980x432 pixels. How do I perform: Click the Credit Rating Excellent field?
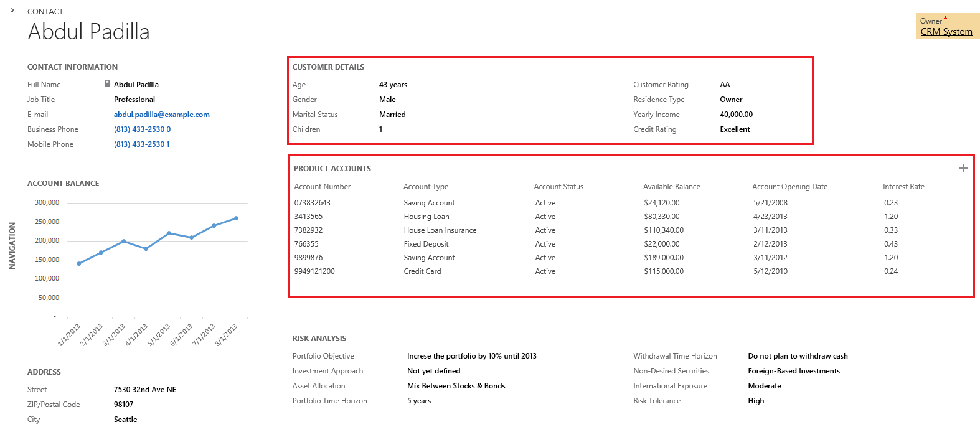coord(735,129)
